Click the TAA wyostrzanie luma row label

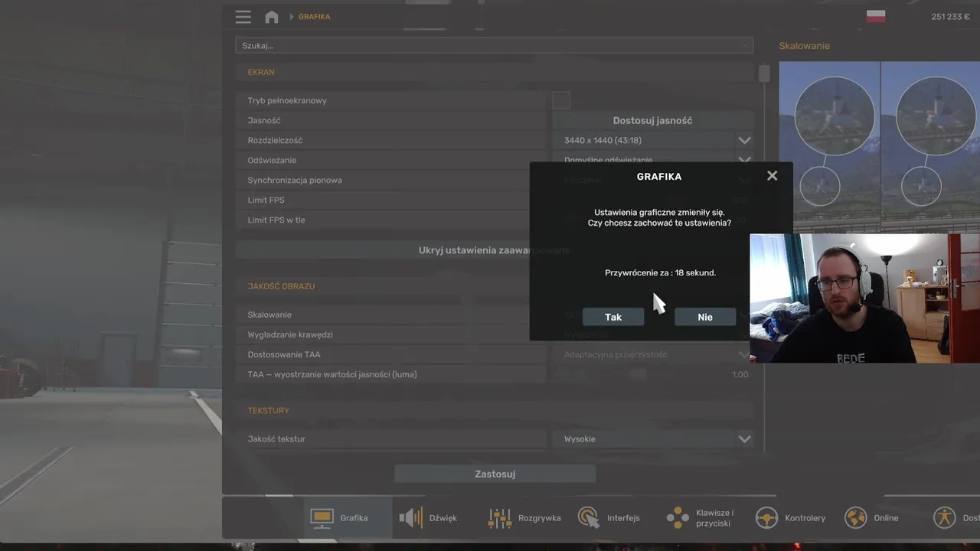(332, 374)
